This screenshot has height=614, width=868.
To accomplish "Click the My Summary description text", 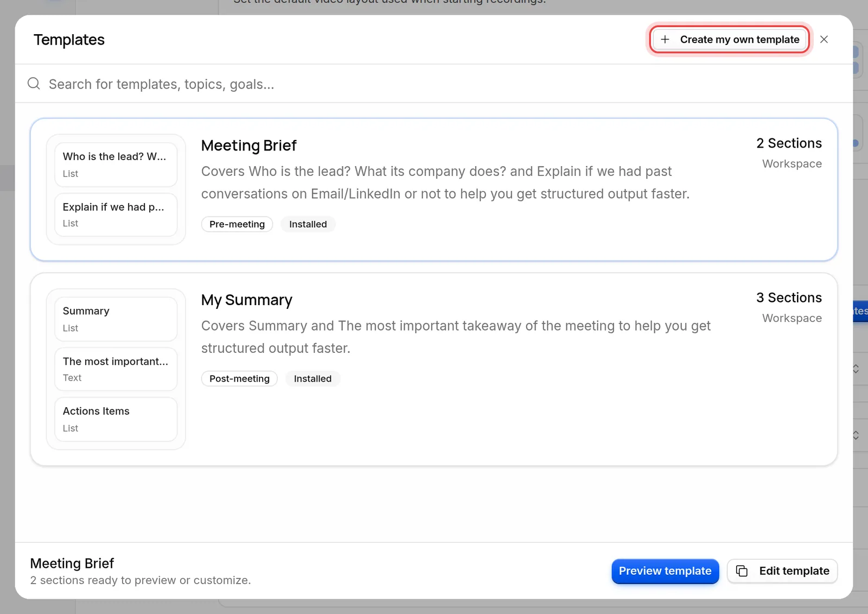I will point(456,337).
